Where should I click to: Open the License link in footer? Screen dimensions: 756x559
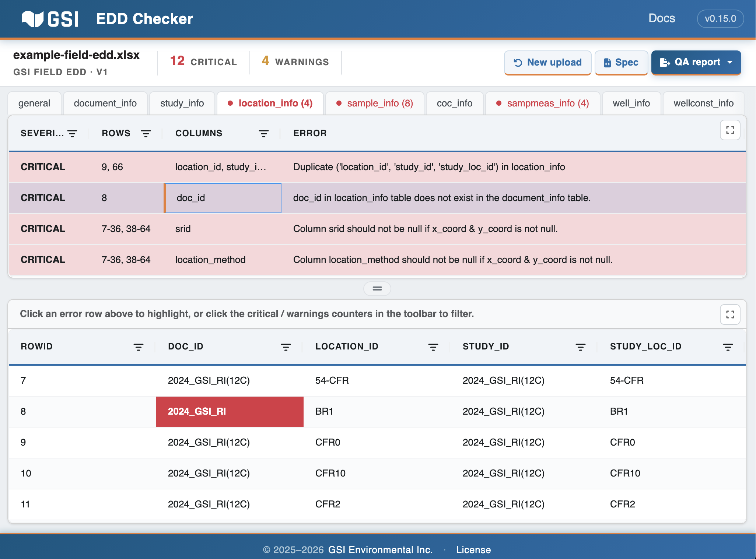pos(473,550)
